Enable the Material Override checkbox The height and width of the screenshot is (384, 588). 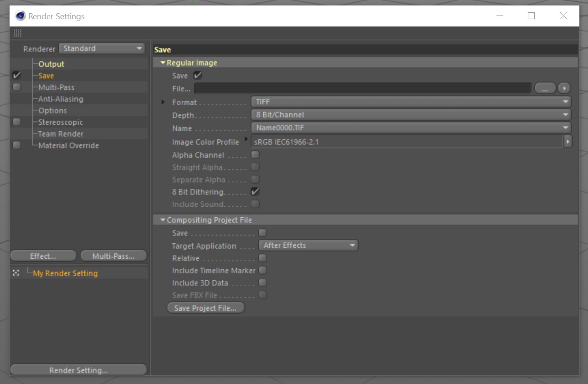click(x=17, y=145)
